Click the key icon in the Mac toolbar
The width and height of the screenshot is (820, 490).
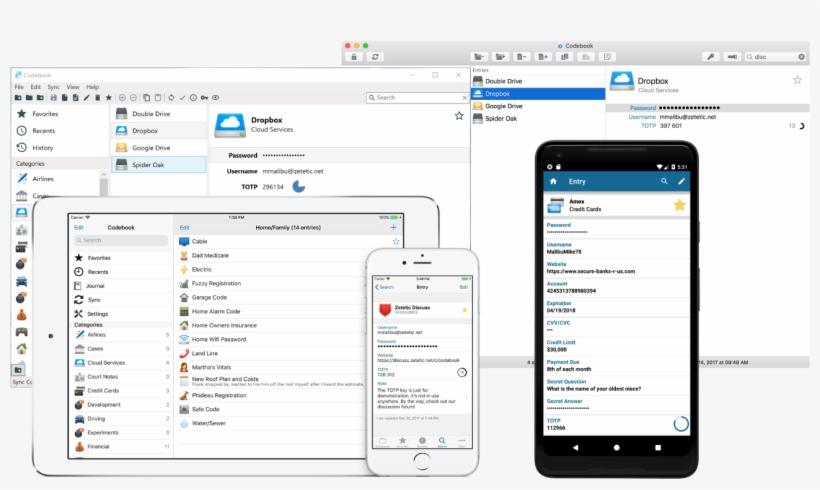click(x=711, y=57)
